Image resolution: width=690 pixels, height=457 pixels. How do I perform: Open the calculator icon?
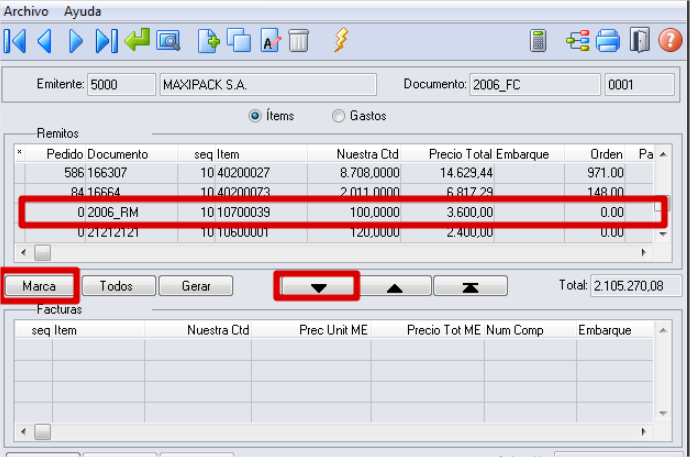[x=538, y=41]
